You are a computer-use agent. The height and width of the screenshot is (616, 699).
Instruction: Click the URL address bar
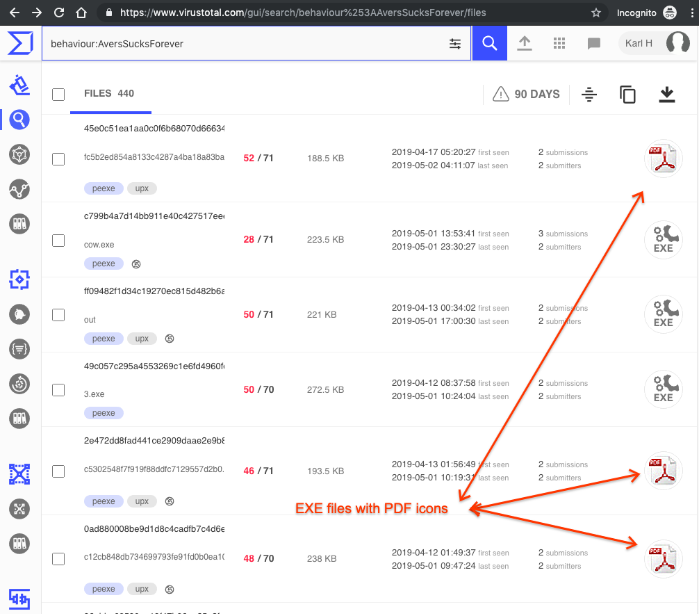[x=352, y=13]
